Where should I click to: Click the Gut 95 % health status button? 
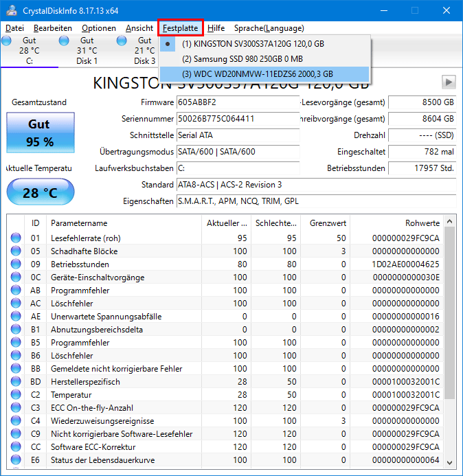click(41, 133)
